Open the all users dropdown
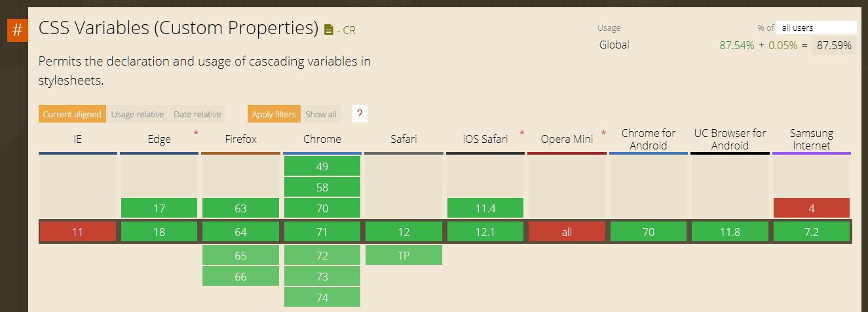 click(817, 28)
